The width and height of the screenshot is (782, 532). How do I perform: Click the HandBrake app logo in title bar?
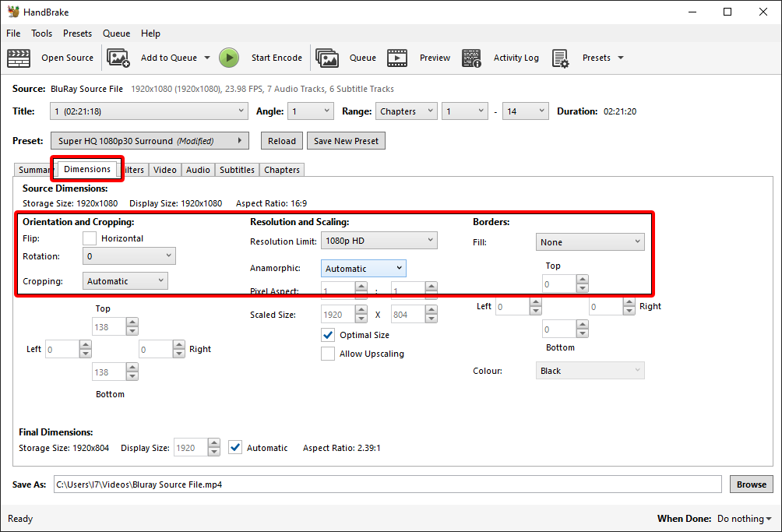(x=13, y=12)
